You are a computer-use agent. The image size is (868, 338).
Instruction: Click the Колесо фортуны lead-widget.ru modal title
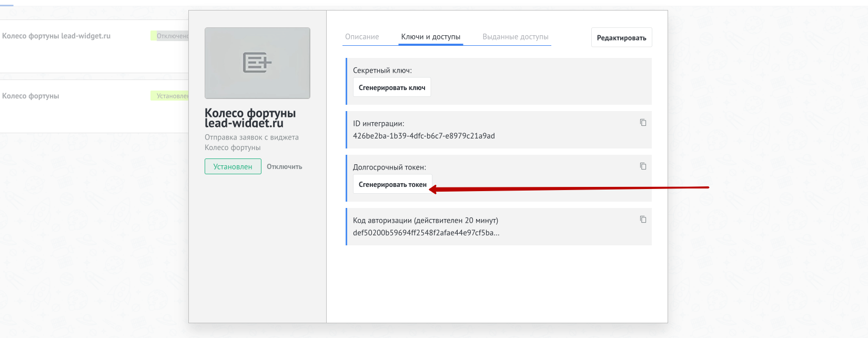(x=250, y=118)
